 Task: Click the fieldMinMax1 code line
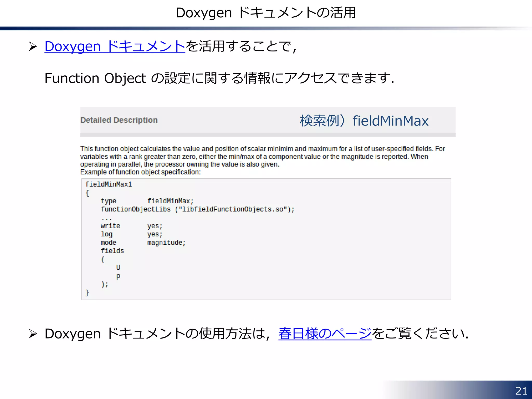[109, 184]
